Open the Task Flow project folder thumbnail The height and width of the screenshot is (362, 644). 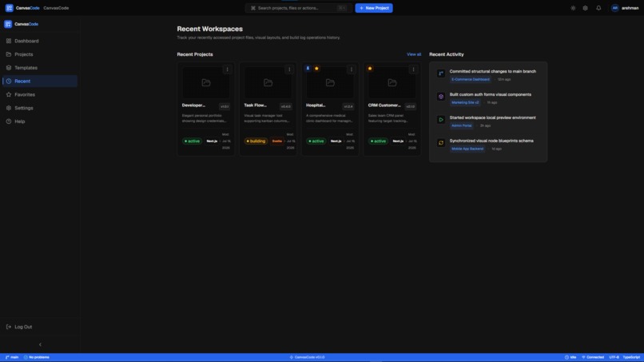point(268,82)
